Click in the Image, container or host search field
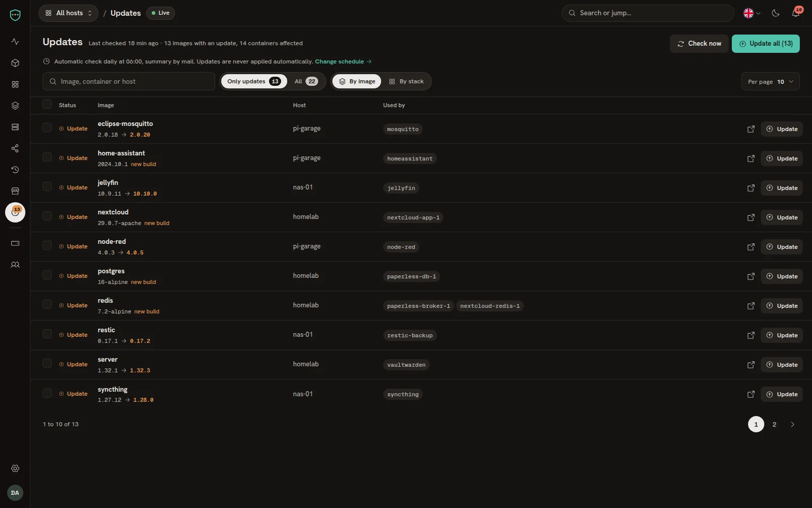Image resolution: width=812 pixels, height=508 pixels. coord(129,81)
